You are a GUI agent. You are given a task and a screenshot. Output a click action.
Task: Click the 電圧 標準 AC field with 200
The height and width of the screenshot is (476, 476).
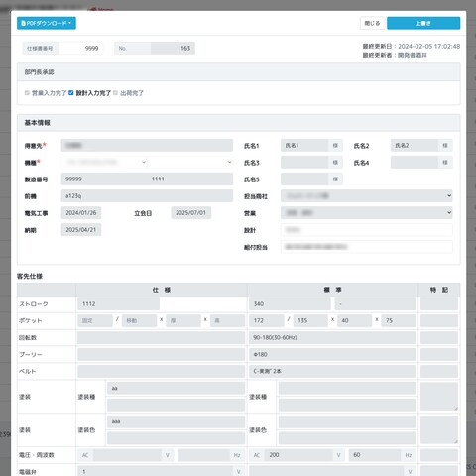tap(299, 455)
